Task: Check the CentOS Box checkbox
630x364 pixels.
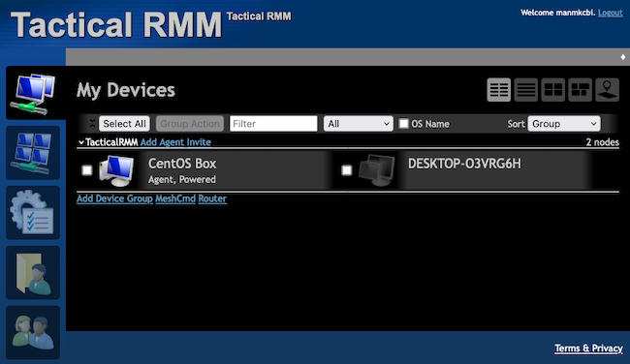Action: pyautogui.click(x=87, y=170)
